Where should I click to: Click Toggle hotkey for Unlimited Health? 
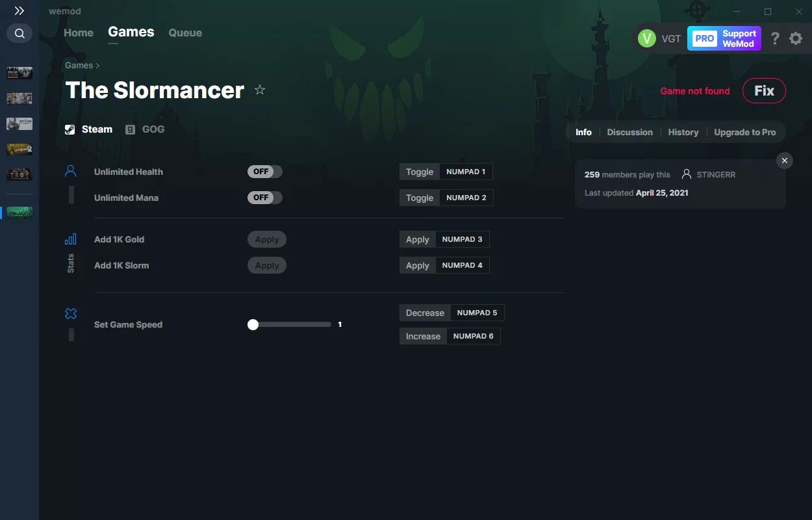[420, 172]
